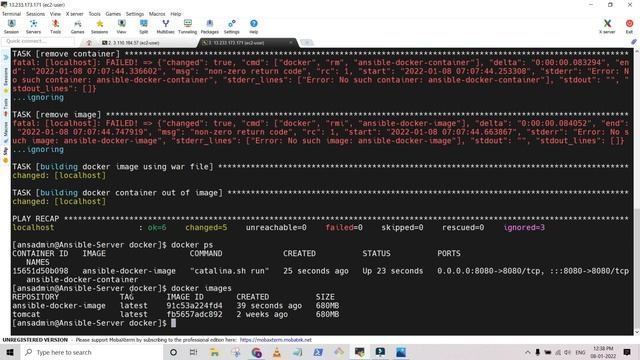Image resolution: width=640 pixels, height=360 pixels.
Task: Open the View menu
Action: tap(55, 14)
